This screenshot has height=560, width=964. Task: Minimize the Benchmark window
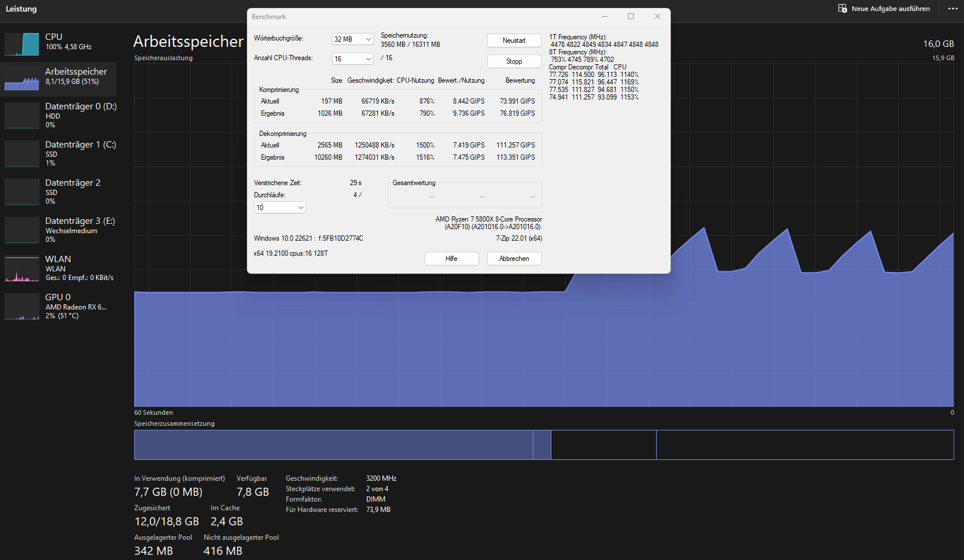(x=605, y=16)
